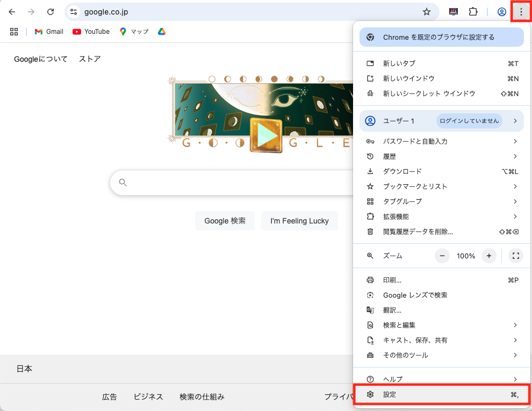Open site information icon in address bar
This screenshot has height=411, width=532.
click(74, 12)
